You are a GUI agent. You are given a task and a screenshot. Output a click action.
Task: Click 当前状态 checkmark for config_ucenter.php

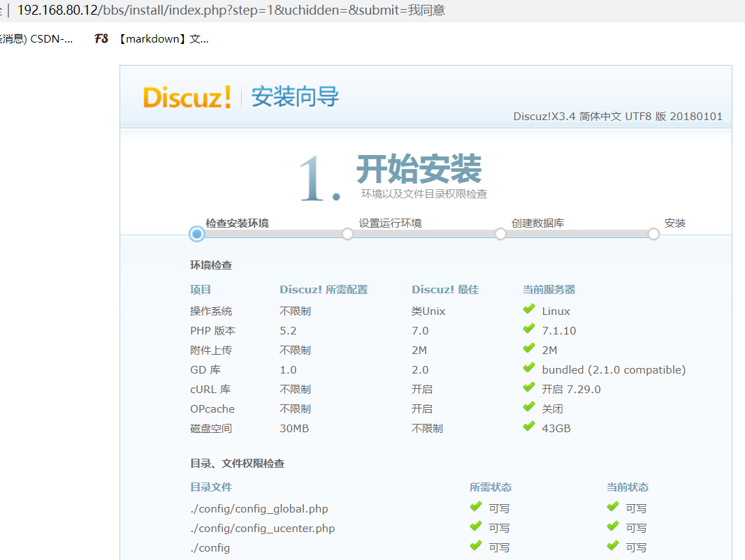tap(613, 526)
